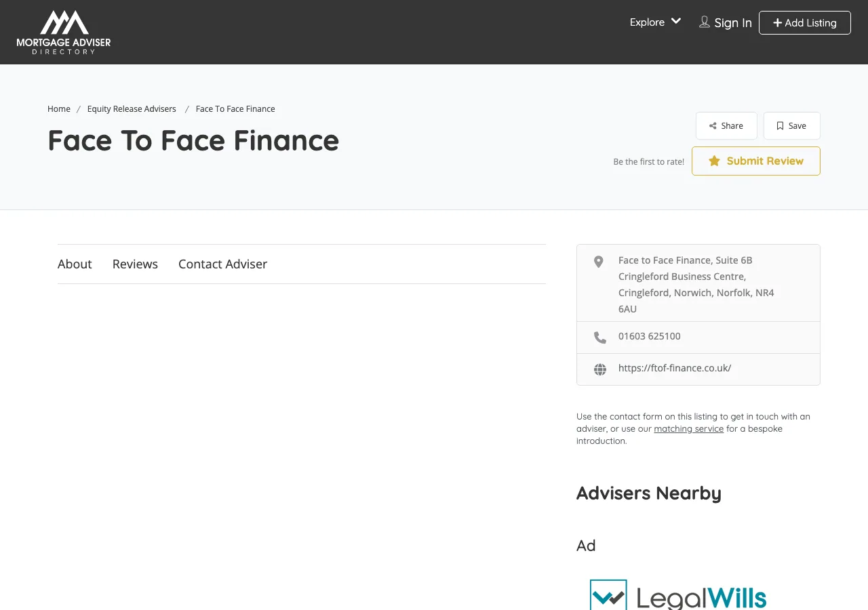
Task: Navigate to Equity Release Advisers breadcrumb
Action: click(x=132, y=108)
